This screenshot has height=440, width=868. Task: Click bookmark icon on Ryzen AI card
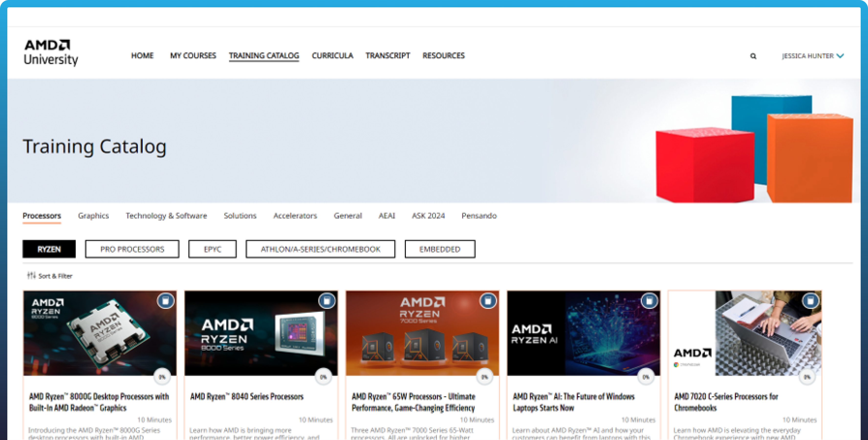coord(649,301)
